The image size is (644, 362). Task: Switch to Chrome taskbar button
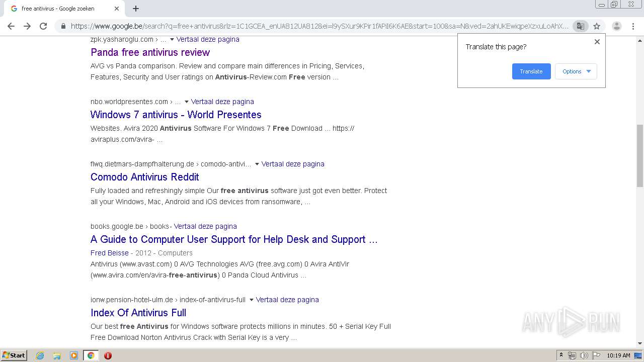click(x=91, y=355)
